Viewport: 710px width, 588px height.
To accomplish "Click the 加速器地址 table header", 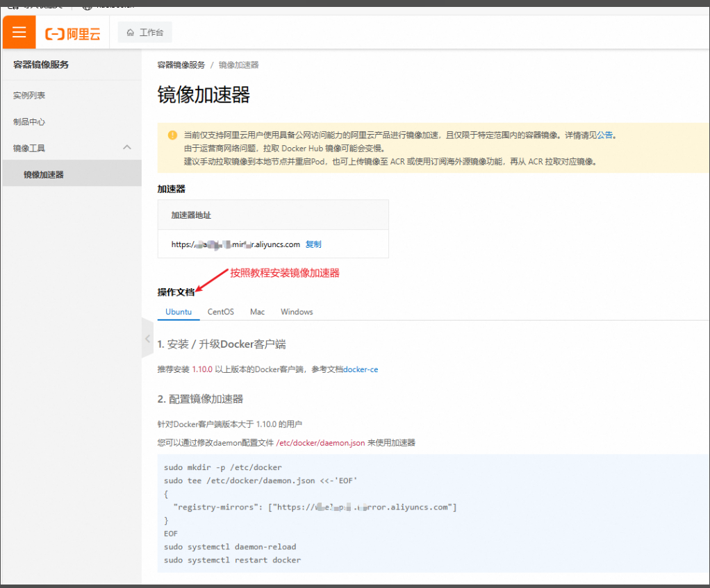I will coord(191,215).
